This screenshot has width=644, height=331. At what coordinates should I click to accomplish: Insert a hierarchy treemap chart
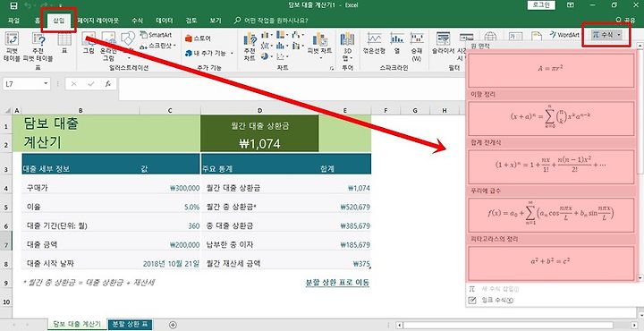(x=282, y=35)
